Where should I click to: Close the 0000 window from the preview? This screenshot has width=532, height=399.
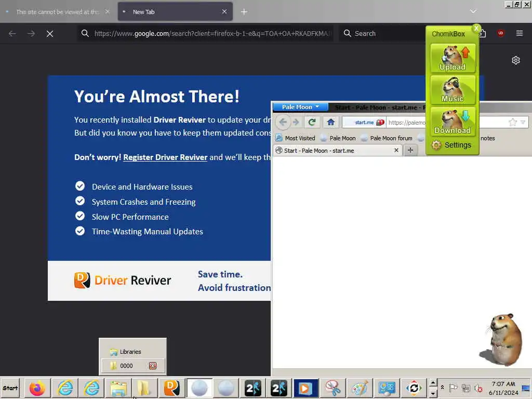153,366
